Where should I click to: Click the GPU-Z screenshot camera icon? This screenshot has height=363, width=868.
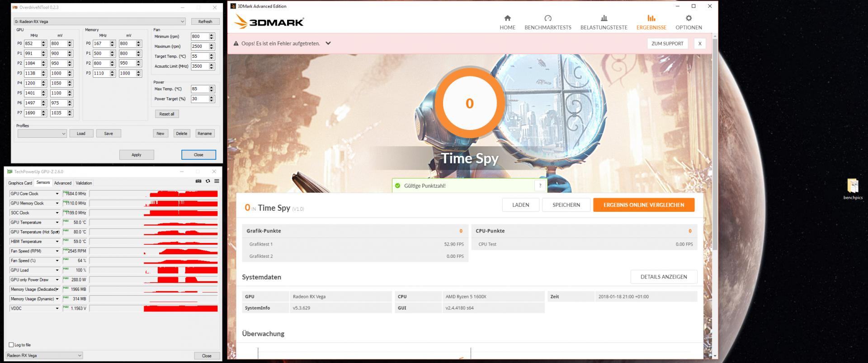[x=198, y=181]
